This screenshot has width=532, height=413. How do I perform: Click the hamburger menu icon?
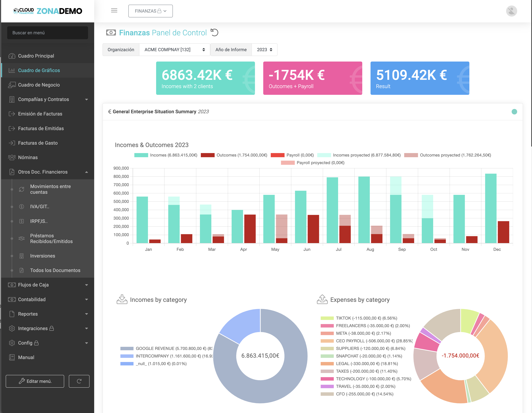click(x=114, y=11)
